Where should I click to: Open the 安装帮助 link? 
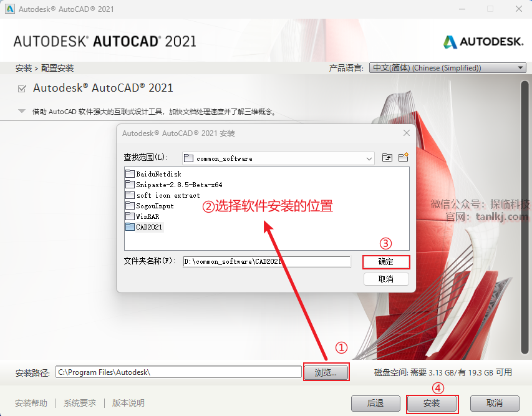(31, 403)
